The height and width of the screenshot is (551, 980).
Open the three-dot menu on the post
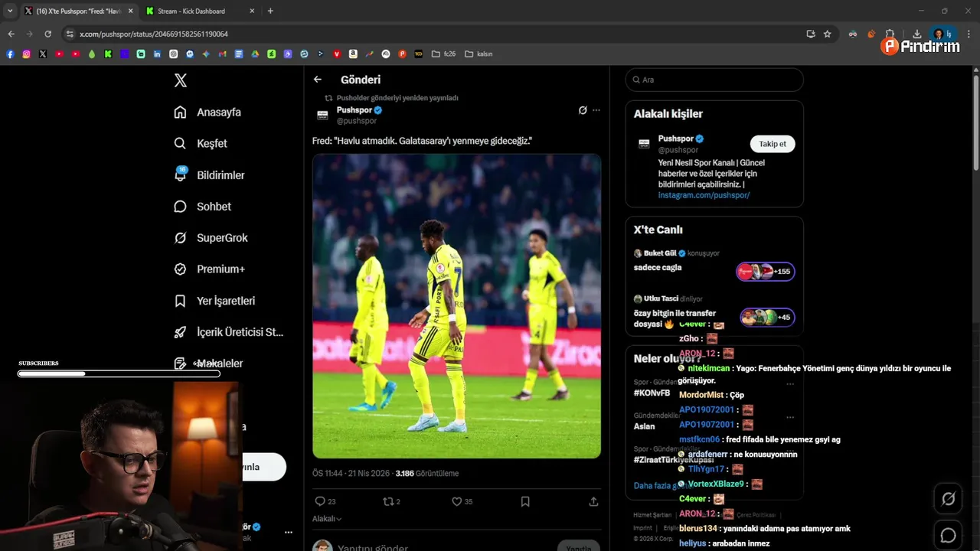pyautogui.click(x=596, y=110)
